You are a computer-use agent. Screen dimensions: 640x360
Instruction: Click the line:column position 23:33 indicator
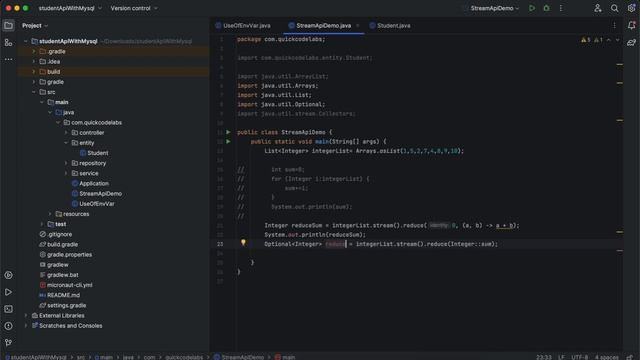point(544,357)
